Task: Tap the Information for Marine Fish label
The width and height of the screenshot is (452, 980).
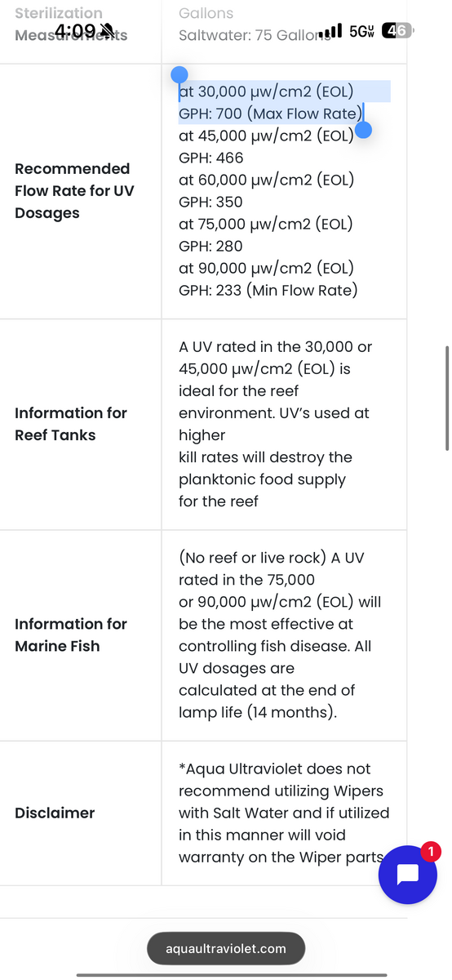Action: point(70,635)
